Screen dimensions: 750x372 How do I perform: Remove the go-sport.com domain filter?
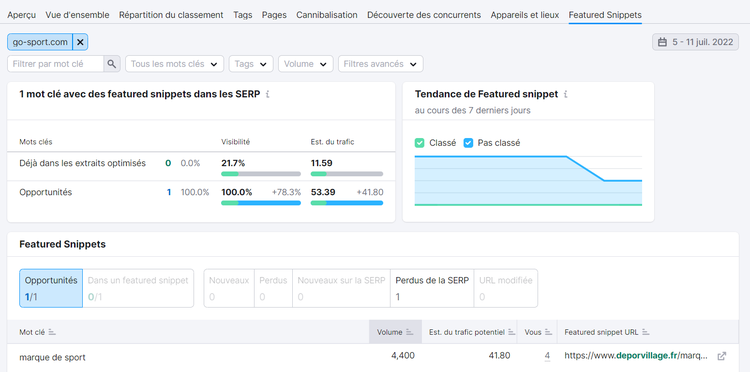point(80,42)
